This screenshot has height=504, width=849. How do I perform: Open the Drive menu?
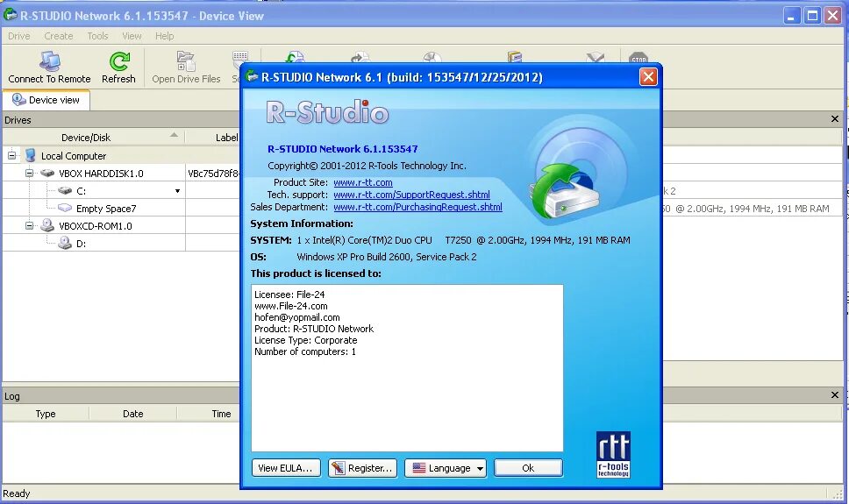point(19,36)
